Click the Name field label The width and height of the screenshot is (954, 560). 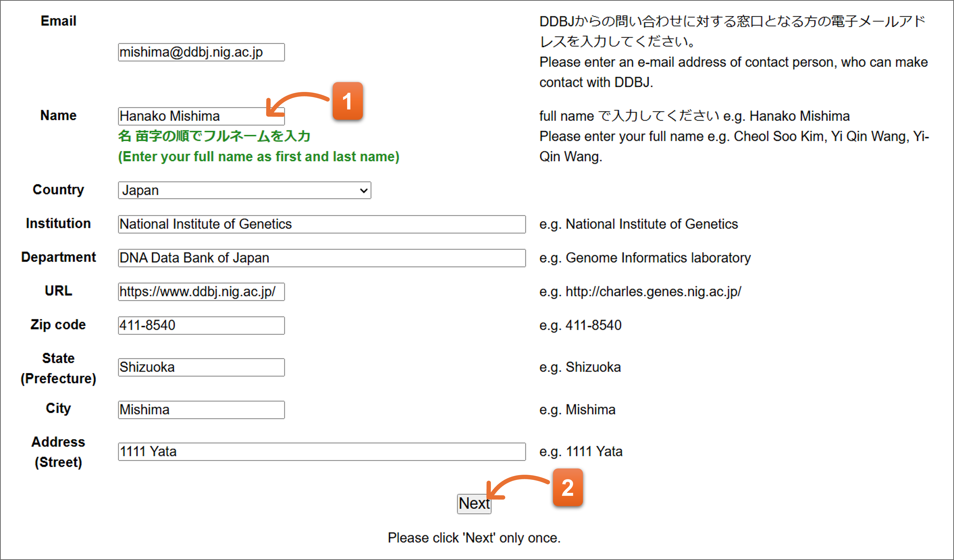coord(58,115)
